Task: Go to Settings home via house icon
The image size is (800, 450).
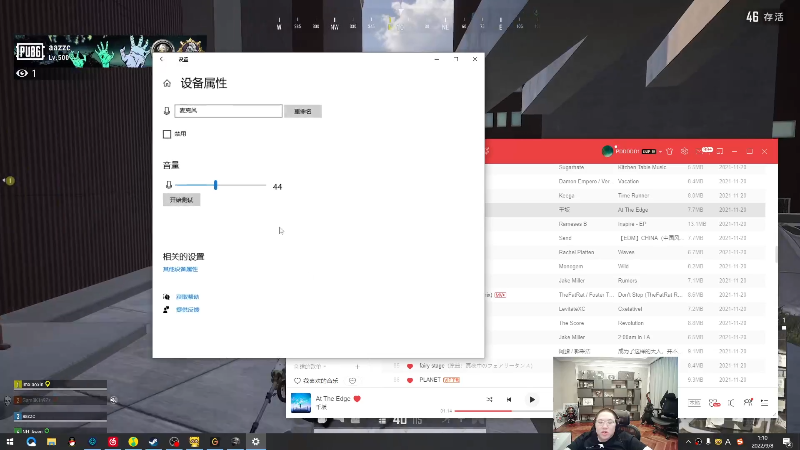Action: (167, 83)
